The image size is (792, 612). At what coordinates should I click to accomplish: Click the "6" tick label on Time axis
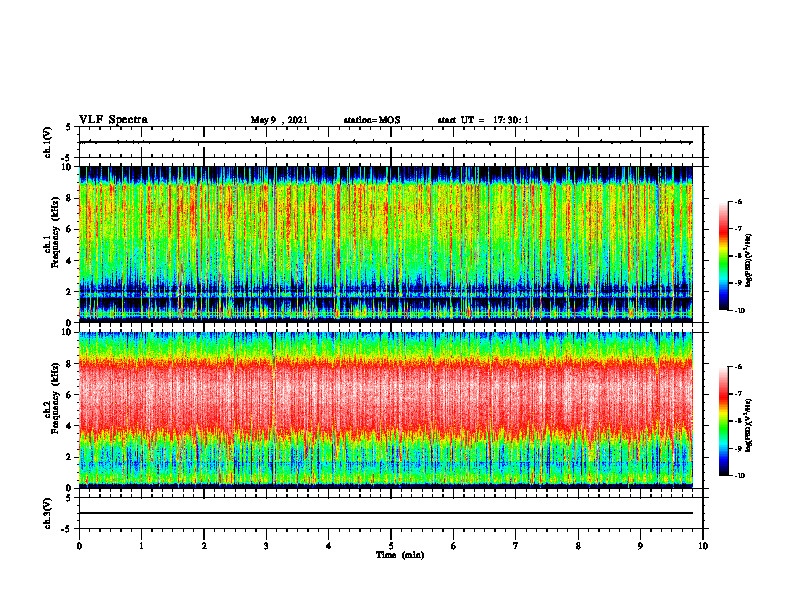(454, 546)
